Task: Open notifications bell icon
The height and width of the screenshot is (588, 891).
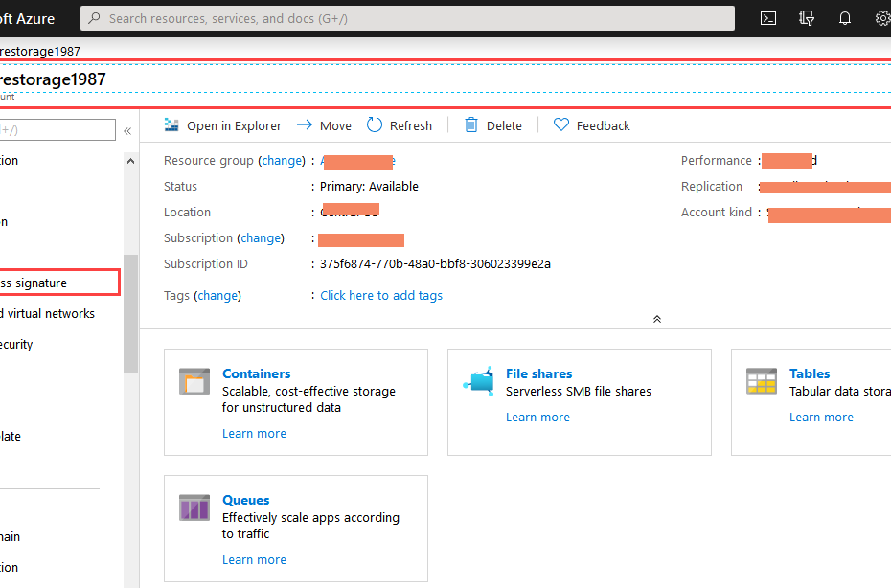Action: pos(845,18)
